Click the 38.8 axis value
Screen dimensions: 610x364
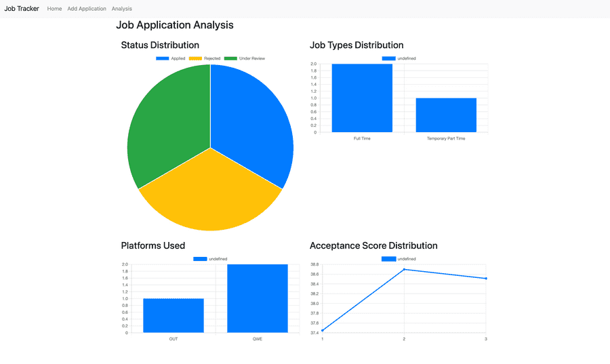coord(314,264)
